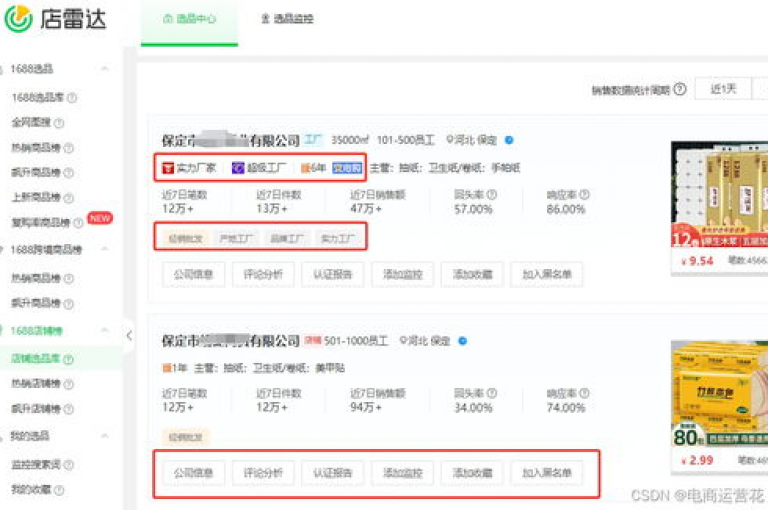This screenshot has width=768, height=510.
Task: Collapse the 1688选品 menu group
Action: tap(104, 69)
